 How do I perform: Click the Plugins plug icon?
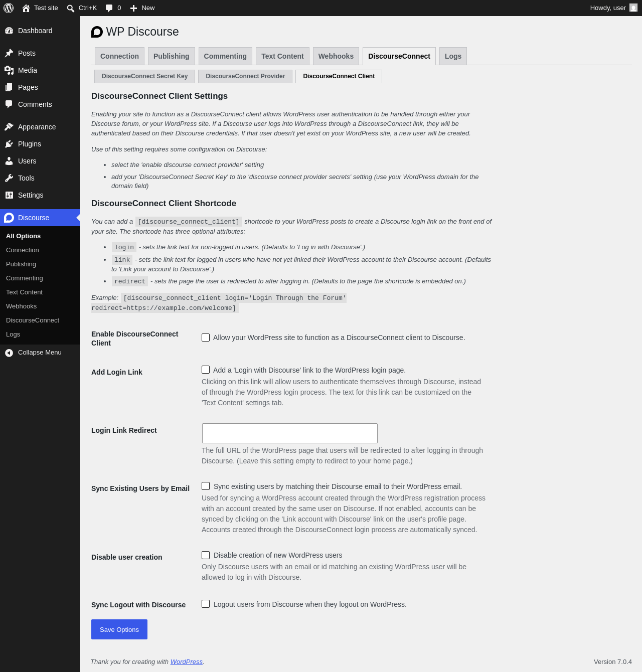[x=9, y=144]
